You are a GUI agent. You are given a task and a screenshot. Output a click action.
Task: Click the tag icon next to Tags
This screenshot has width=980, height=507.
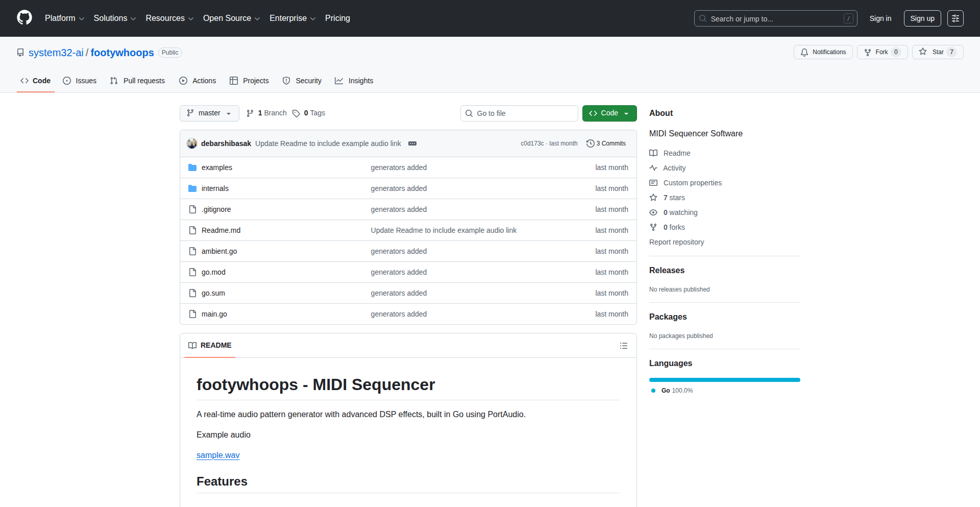click(x=296, y=113)
